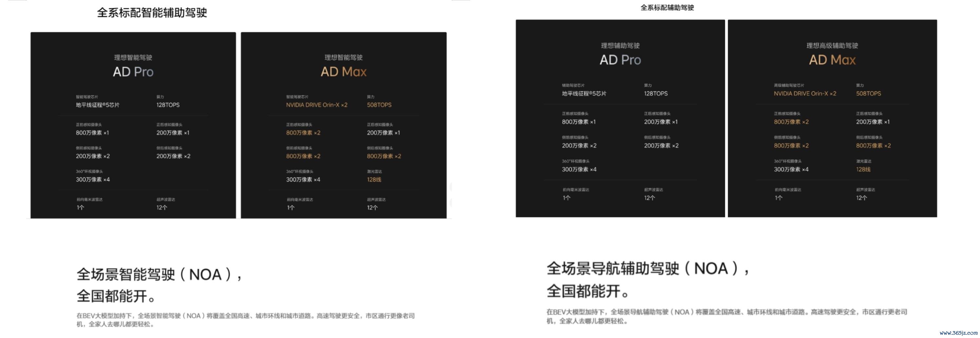
Task: Click the 理想高级辅助驾驶 subtitle text
Action: pyautogui.click(x=832, y=46)
